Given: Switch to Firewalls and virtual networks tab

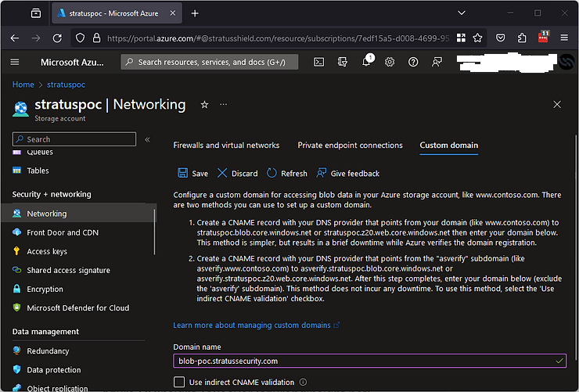Looking at the screenshot, I should pos(226,145).
